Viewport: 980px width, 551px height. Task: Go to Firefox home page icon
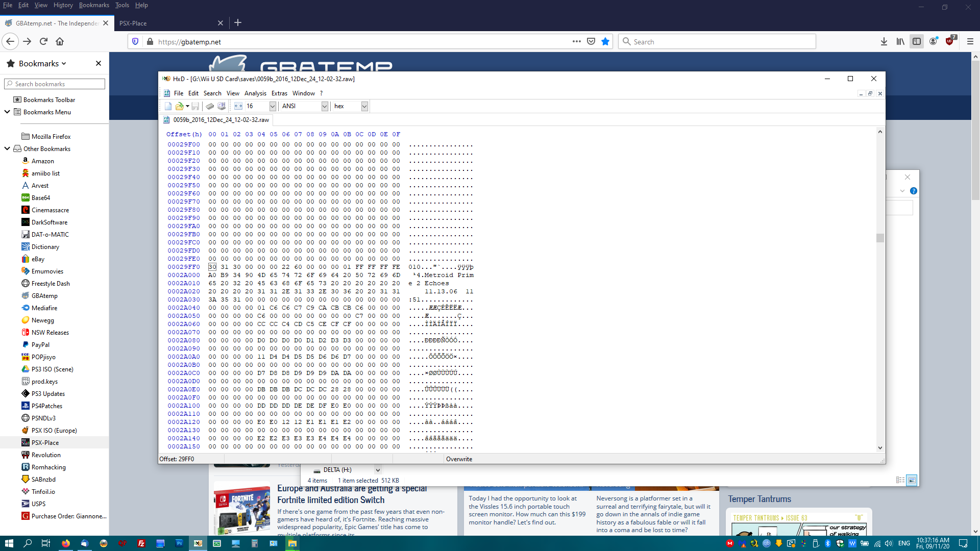coord(60,42)
